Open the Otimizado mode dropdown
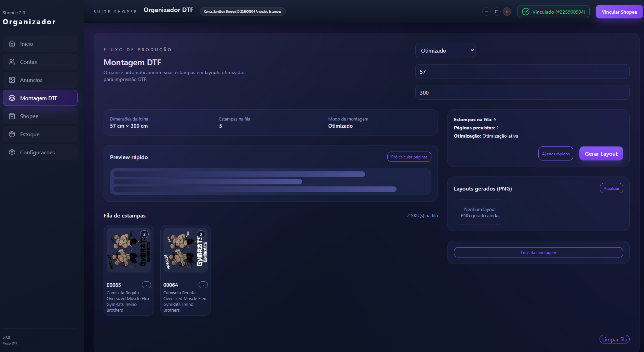This screenshot has width=644, height=352. 445,51
